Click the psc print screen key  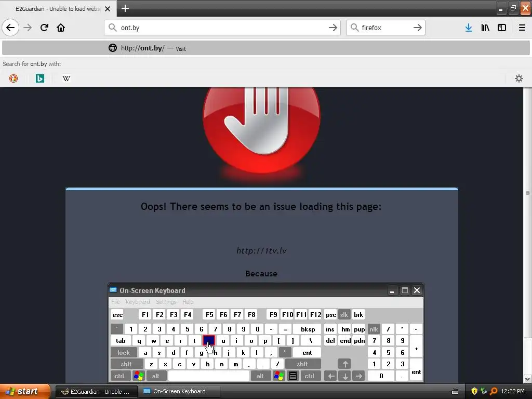point(330,314)
